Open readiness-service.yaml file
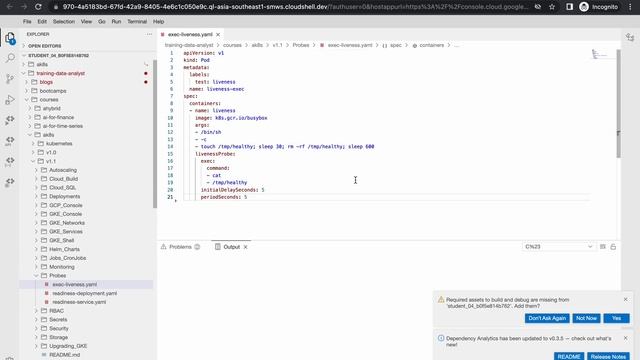Screen dimensions: 640x360 (x=79, y=302)
